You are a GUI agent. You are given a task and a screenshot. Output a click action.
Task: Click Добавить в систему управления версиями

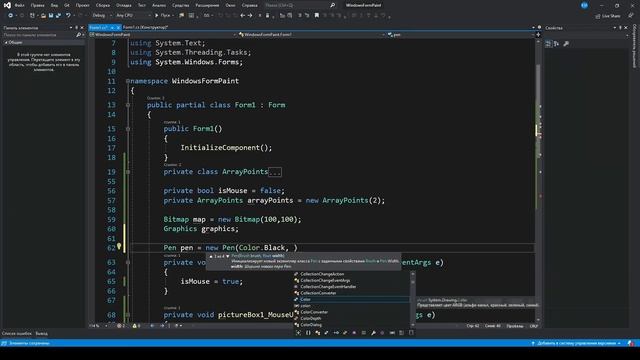pos(576,343)
